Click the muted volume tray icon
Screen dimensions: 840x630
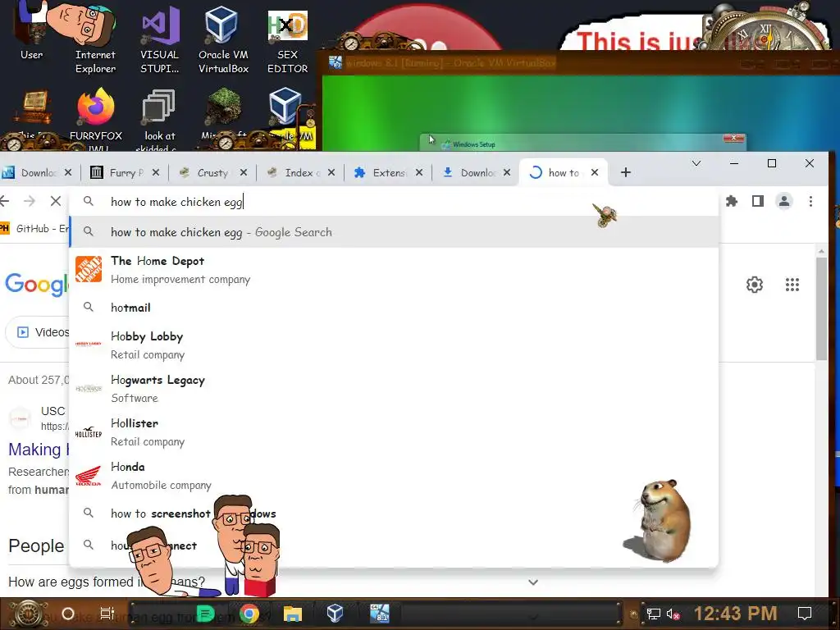pyautogui.click(x=673, y=614)
